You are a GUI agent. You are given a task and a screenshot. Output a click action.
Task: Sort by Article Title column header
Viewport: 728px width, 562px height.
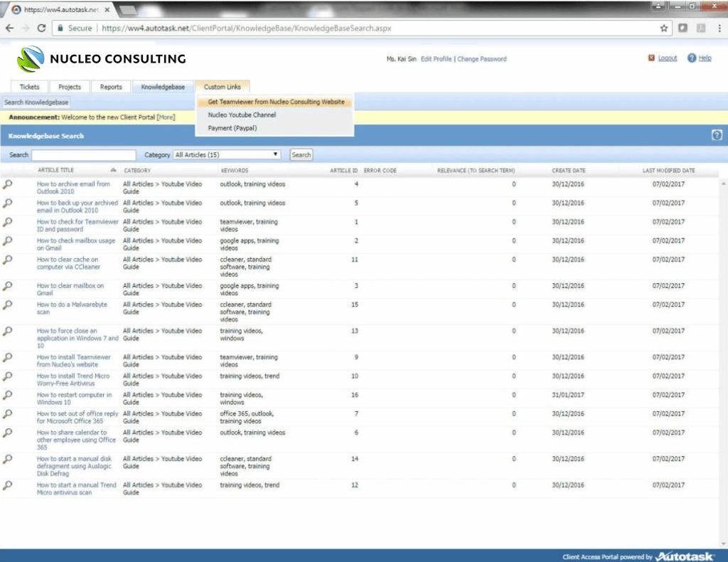coord(55,171)
